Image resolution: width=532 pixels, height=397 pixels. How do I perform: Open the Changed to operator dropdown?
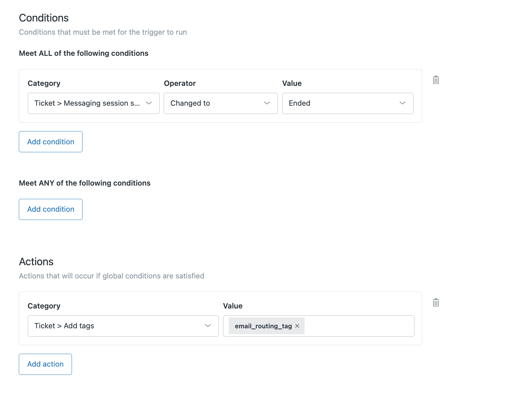(x=220, y=103)
